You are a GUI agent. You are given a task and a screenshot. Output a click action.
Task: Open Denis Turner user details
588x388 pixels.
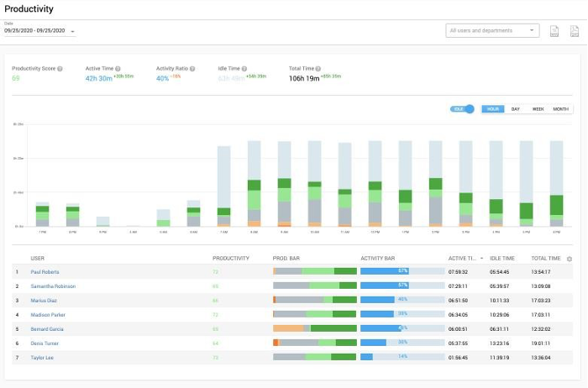click(x=45, y=343)
